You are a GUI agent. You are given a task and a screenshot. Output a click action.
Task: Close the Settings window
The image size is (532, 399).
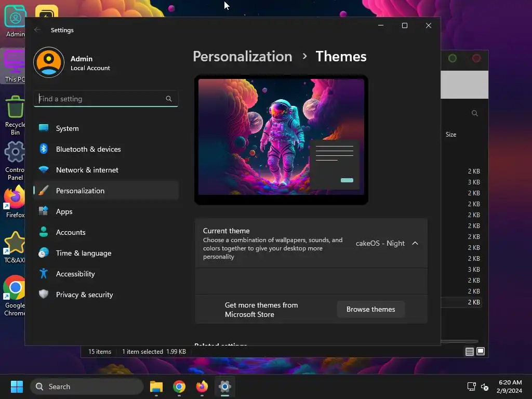(429, 25)
